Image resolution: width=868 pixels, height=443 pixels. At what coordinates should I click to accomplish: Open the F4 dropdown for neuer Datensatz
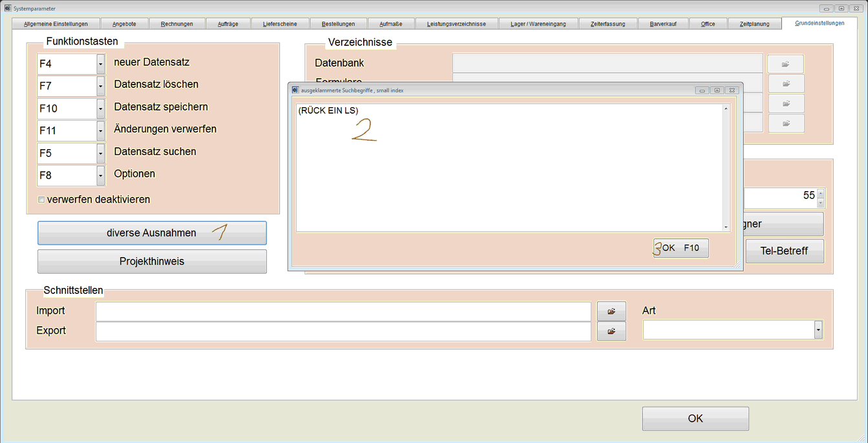click(100, 64)
